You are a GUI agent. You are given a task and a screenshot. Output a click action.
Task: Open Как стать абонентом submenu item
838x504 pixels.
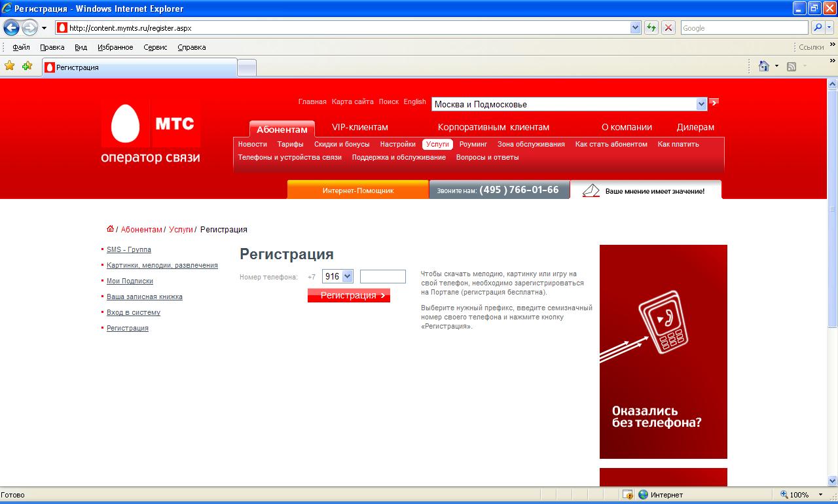(611, 144)
